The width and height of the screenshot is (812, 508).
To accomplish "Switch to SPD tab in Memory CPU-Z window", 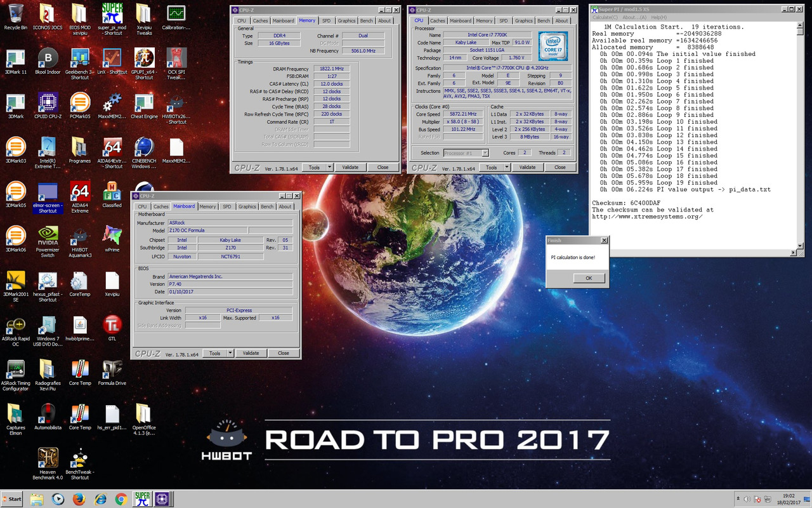I will [x=326, y=20].
